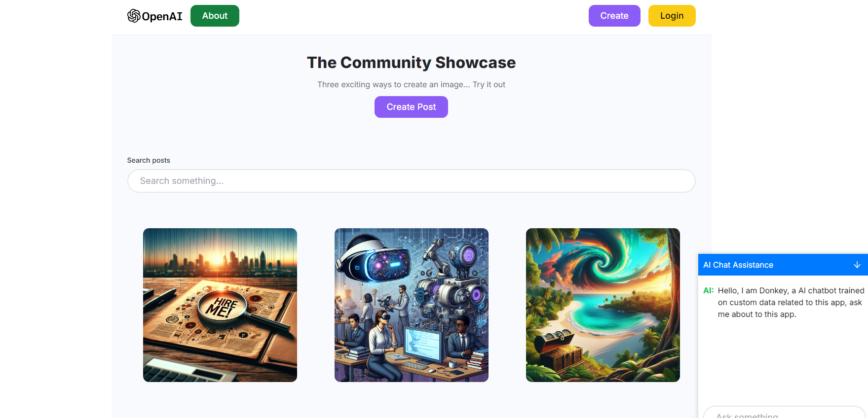Viewport: 868px width, 418px height.
Task: Click the Ask something chat input
Action: click(x=784, y=413)
